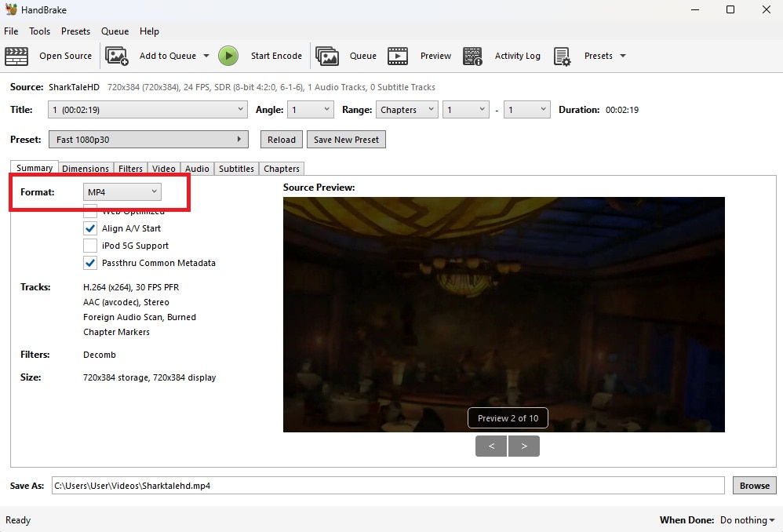Click the Save As file path field
783x532 pixels.
coord(388,486)
